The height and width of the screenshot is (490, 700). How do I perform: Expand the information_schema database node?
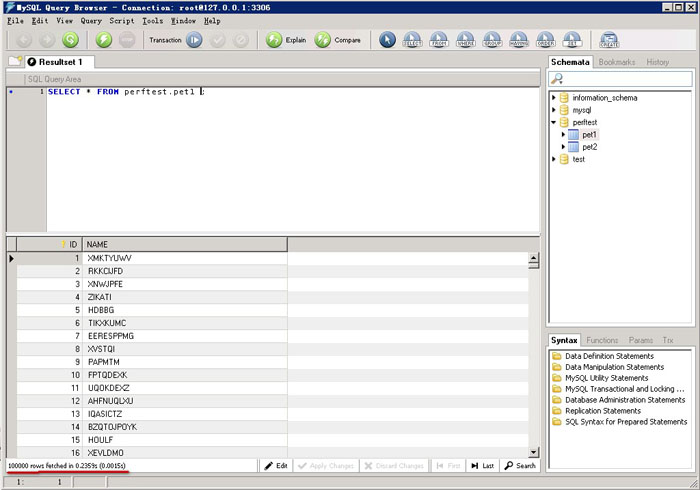(x=553, y=98)
